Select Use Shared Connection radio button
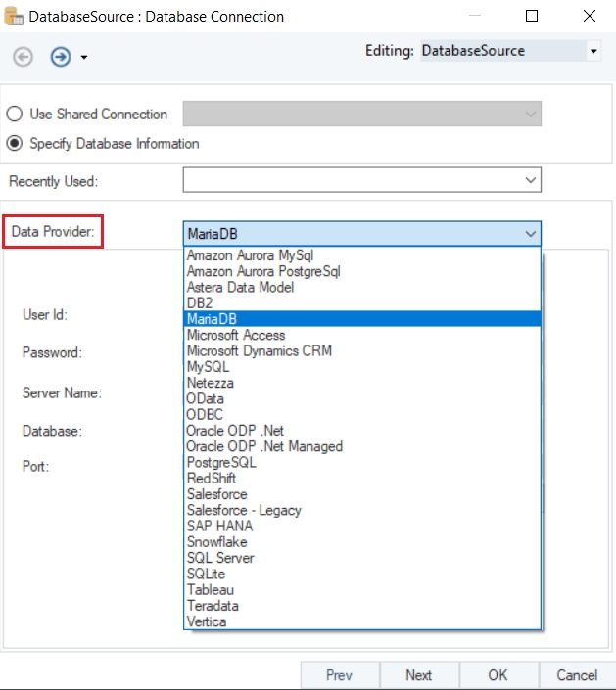The image size is (616, 690). [x=15, y=114]
